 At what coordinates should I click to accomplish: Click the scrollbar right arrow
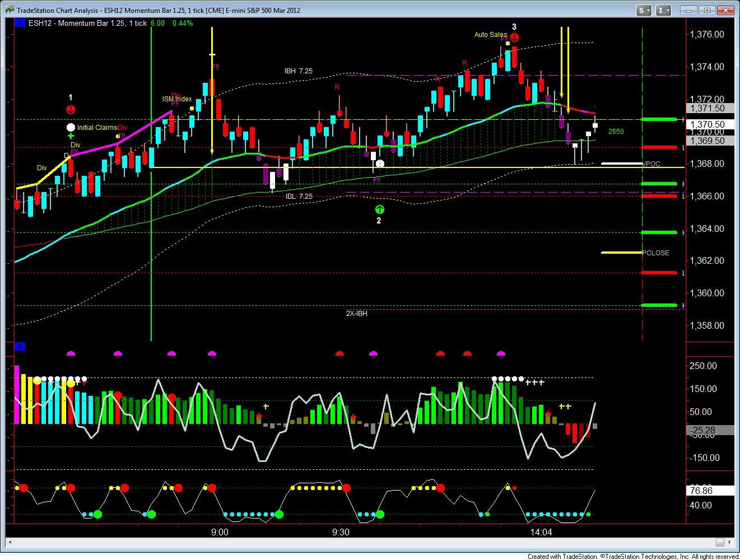click(x=729, y=543)
